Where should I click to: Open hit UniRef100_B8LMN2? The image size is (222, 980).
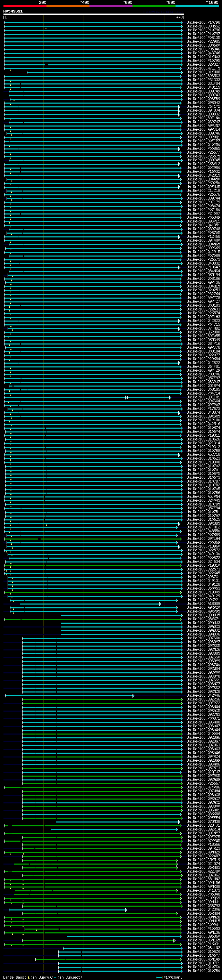coord(203,879)
